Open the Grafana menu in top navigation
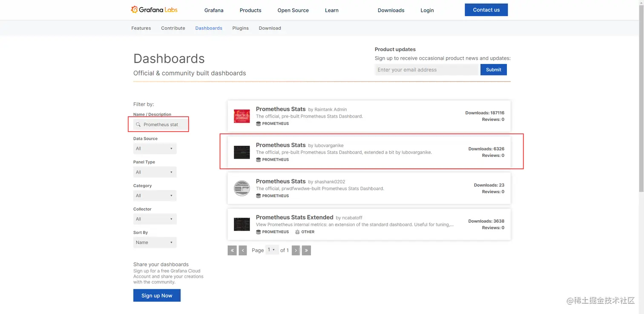Screen dimensions: 644x314 tap(214, 10)
